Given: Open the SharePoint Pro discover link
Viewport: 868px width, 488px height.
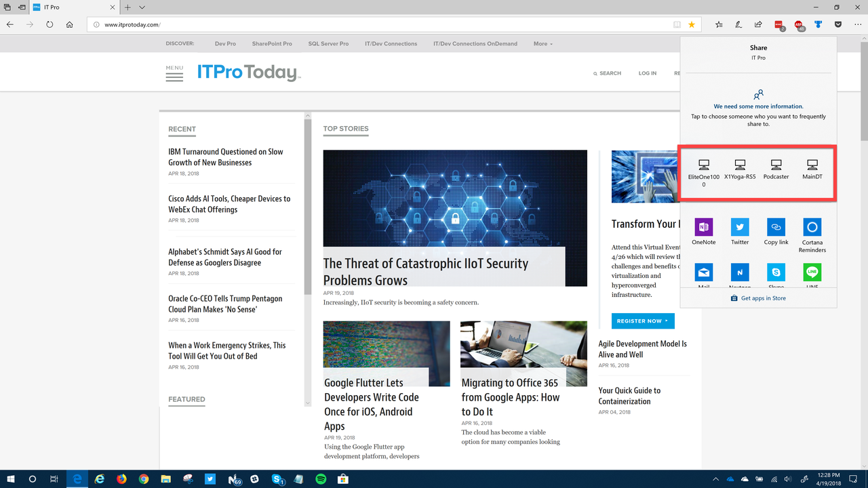Looking at the screenshot, I should [x=272, y=43].
